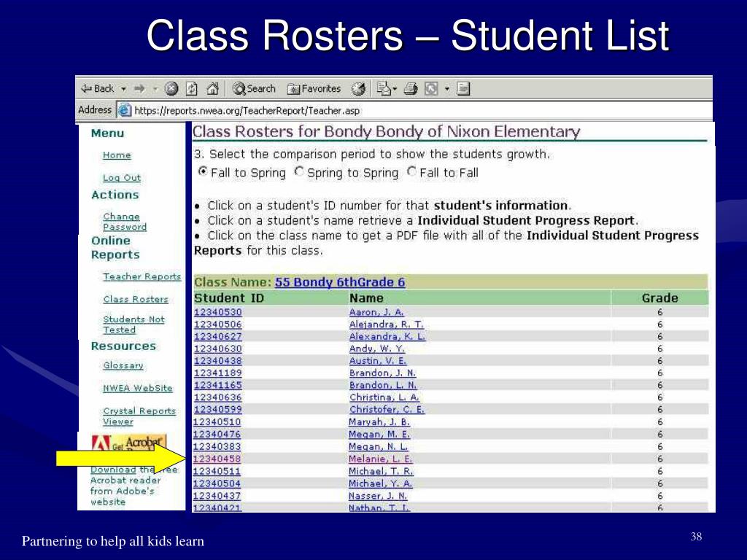Open progress report for Michael, T. R.

[381, 472]
